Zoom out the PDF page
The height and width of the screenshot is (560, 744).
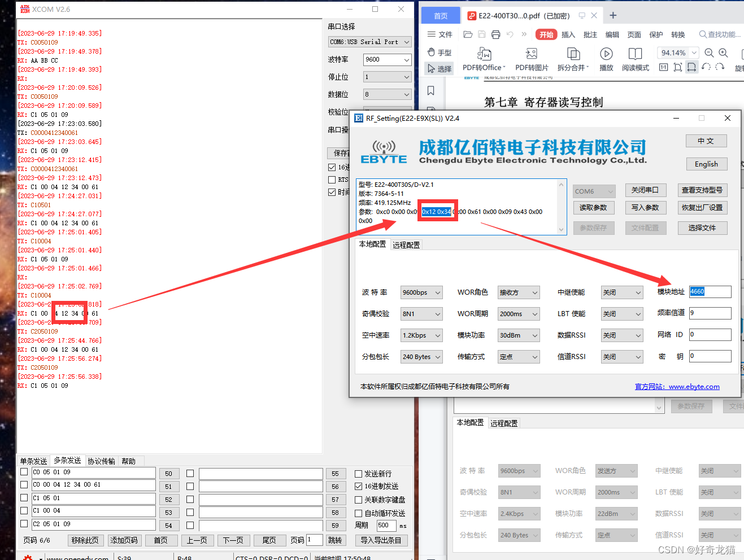click(x=709, y=53)
